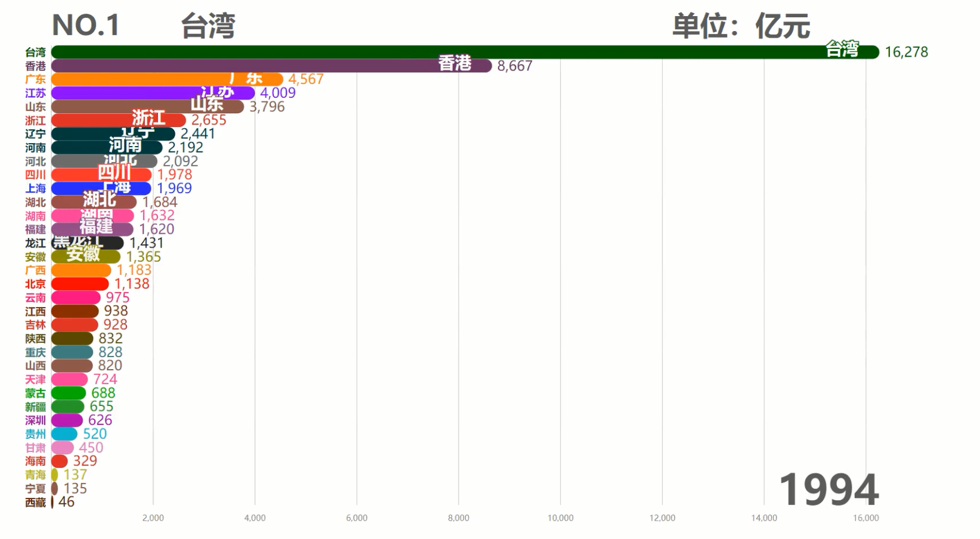Click the year 1994 indicator
This screenshot has width=980, height=539.
829,490
